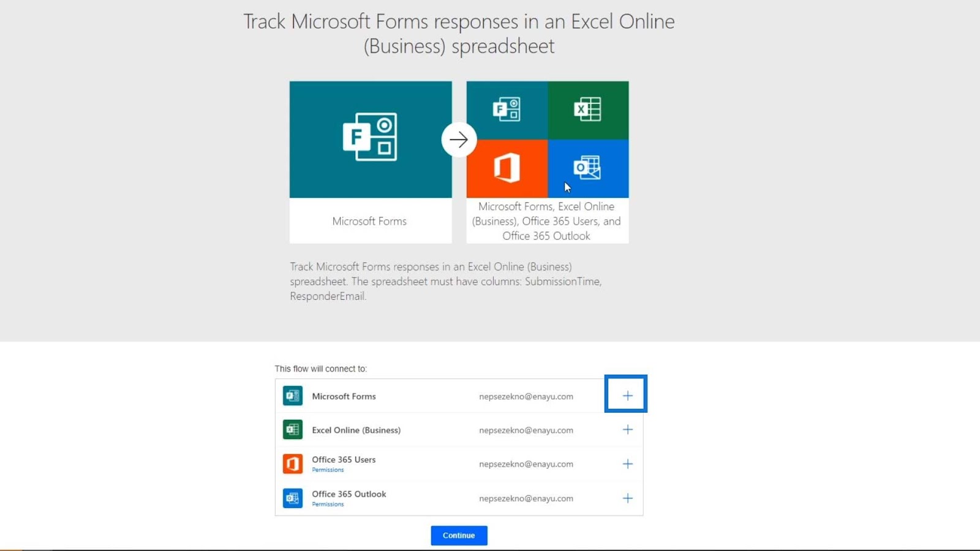Click the Excel icon in the connector grid
This screenshot has height=551, width=980.
coord(587,110)
